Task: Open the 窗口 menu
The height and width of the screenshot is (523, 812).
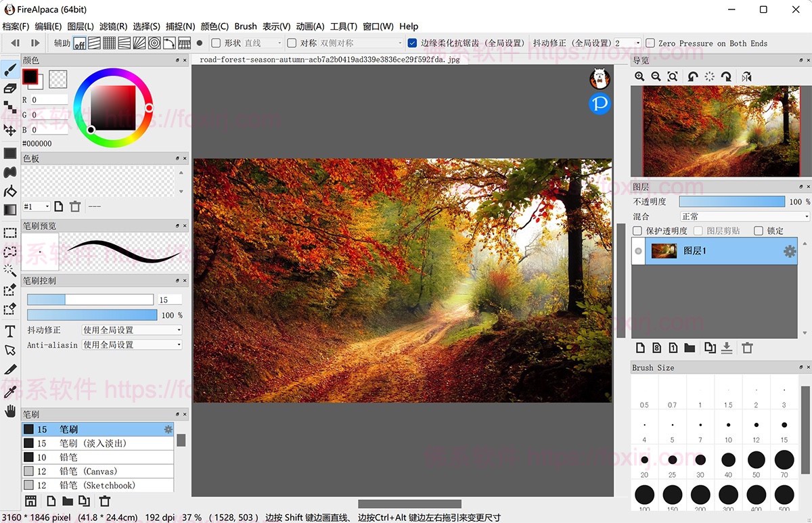Action: pyautogui.click(x=379, y=26)
